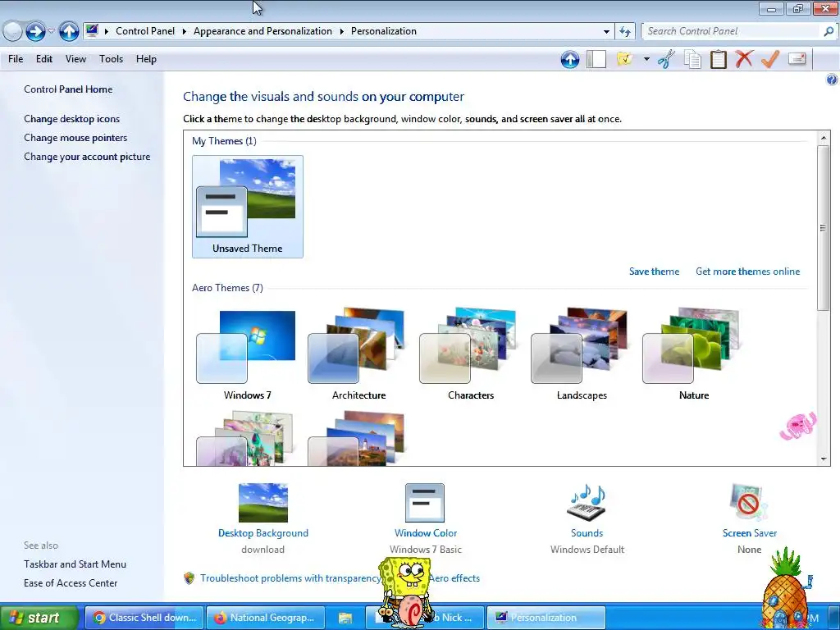Select the Nature theme
840x630 pixels.
(x=694, y=355)
